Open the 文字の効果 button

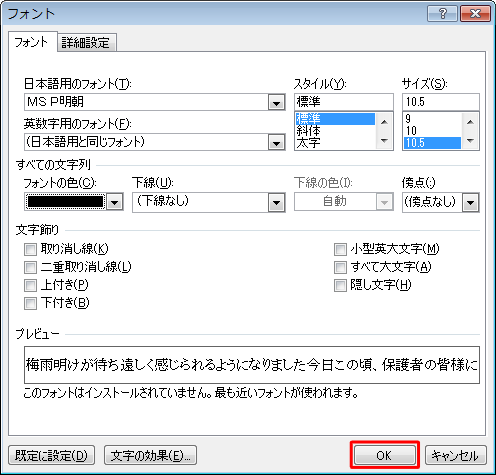coord(150,455)
